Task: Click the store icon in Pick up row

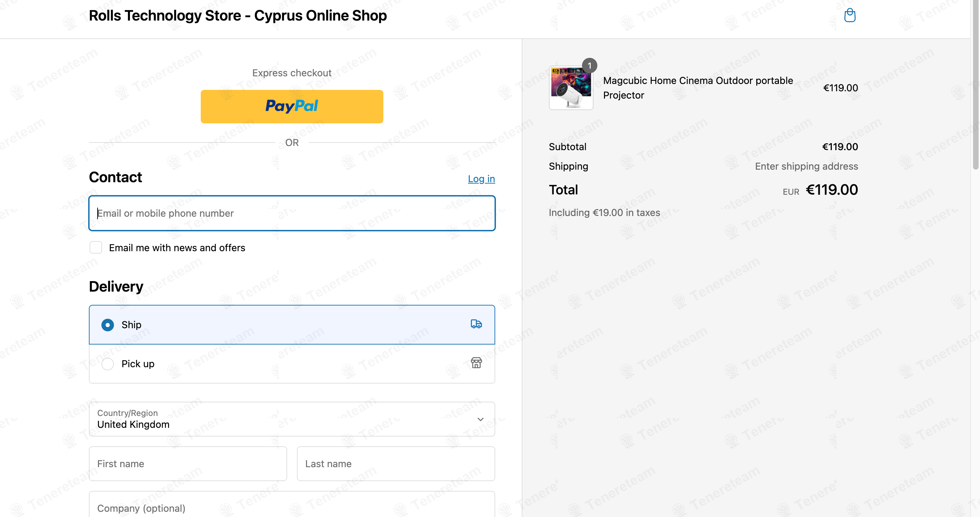Action: pyautogui.click(x=476, y=363)
